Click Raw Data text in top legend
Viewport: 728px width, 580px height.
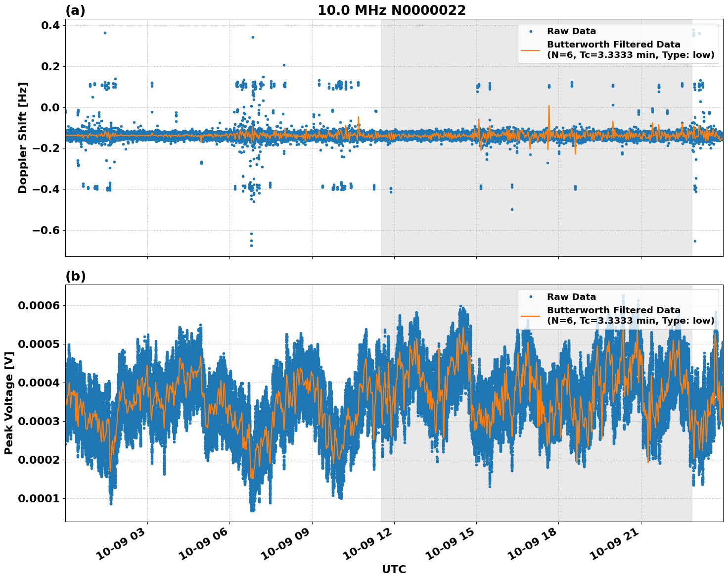(x=571, y=31)
